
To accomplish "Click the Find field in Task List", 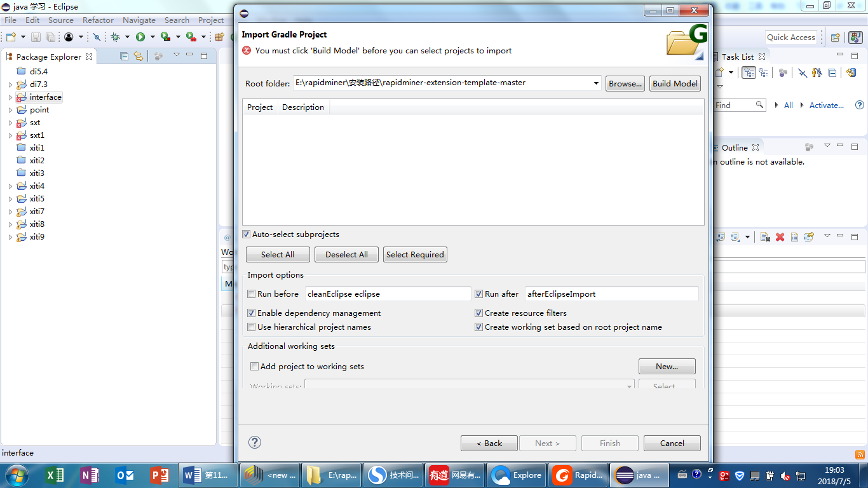I will click(738, 105).
